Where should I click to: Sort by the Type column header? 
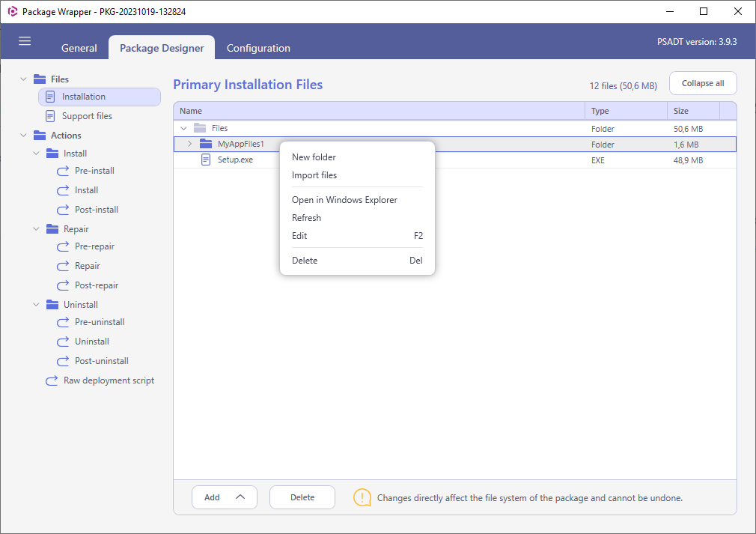tap(627, 111)
